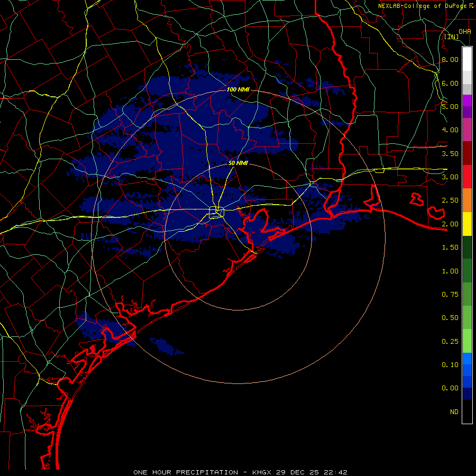Click the 2.00 legend value
This screenshot has height=476, width=476.
tap(450, 224)
